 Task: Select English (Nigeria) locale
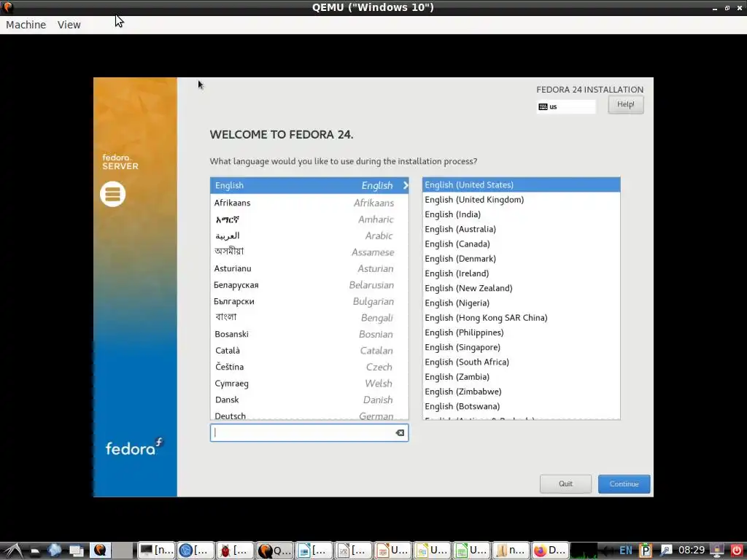tap(521, 303)
